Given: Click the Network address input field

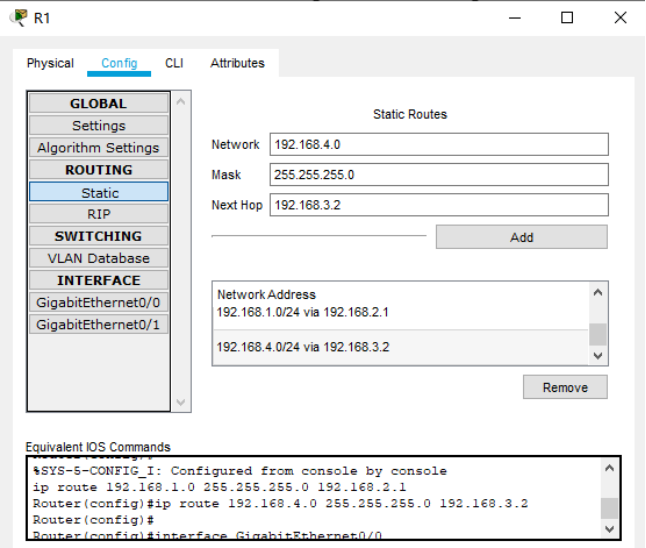Looking at the screenshot, I should (x=439, y=144).
